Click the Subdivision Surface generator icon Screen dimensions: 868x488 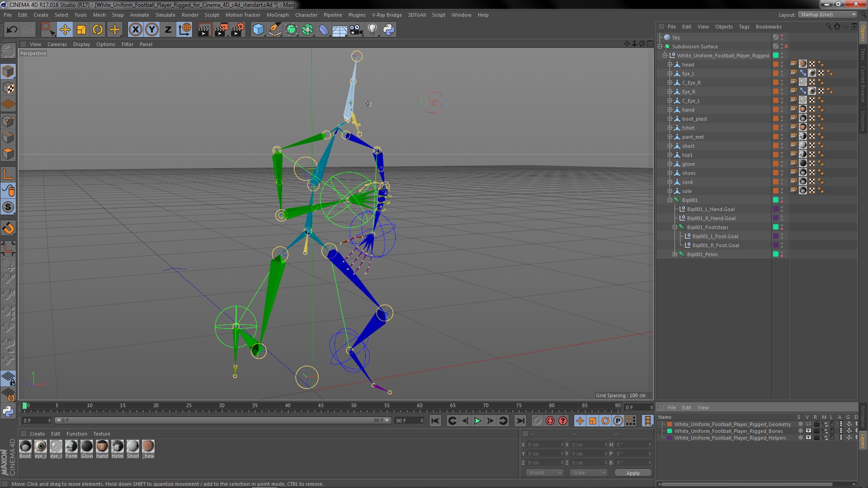pyautogui.click(x=291, y=30)
